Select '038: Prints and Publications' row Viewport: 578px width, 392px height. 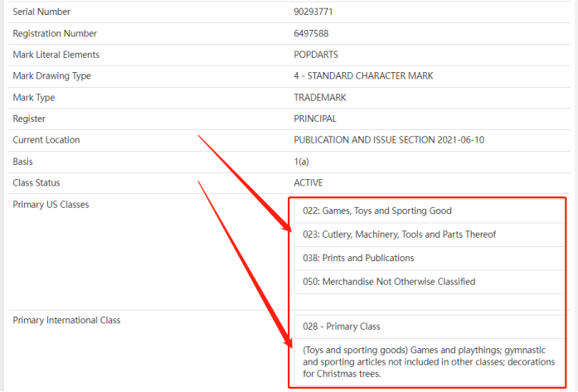click(x=430, y=259)
